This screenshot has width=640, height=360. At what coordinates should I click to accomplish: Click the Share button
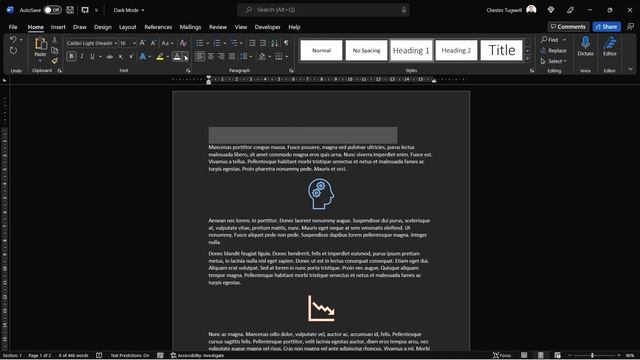click(607, 27)
